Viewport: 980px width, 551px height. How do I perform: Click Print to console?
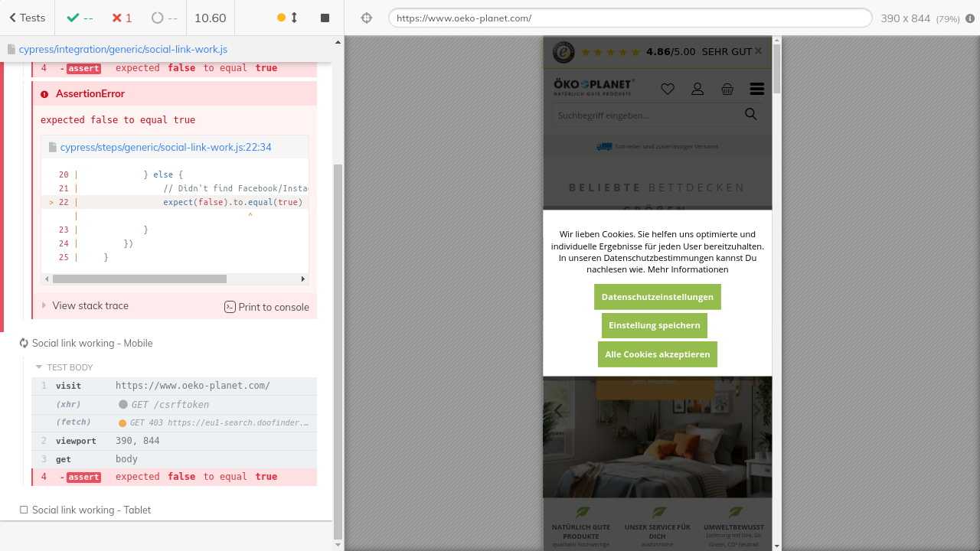pyautogui.click(x=266, y=307)
